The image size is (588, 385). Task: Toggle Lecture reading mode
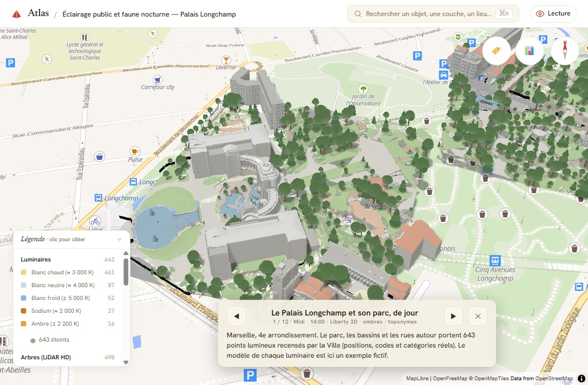553,13
